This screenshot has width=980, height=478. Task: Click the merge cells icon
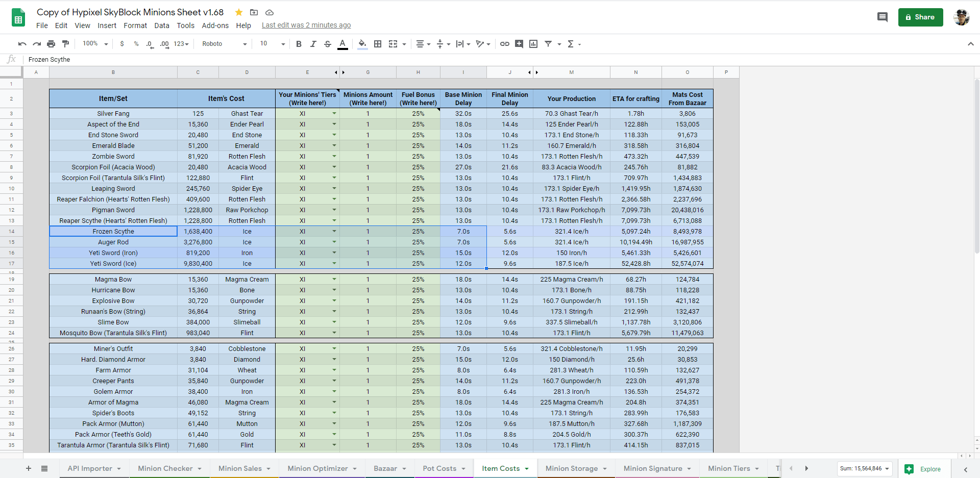coord(393,44)
